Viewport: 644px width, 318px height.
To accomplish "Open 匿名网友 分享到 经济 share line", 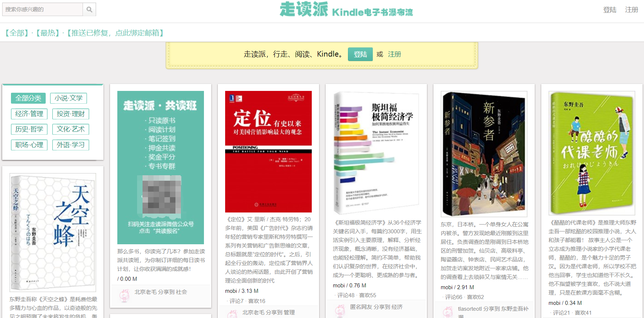I will (376, 307).
